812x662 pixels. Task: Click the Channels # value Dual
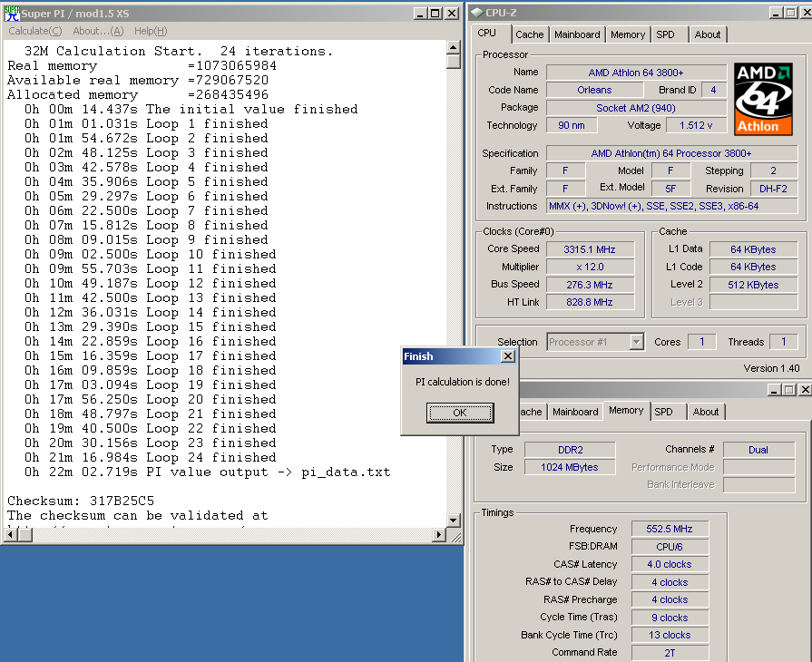click(758, 450)
